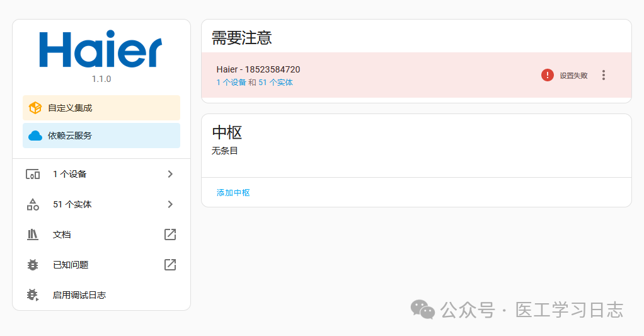Viewport: 644px width, 336px height.
Task: Click the bug-play icon beside 启用调试日志
Action: 33,295
